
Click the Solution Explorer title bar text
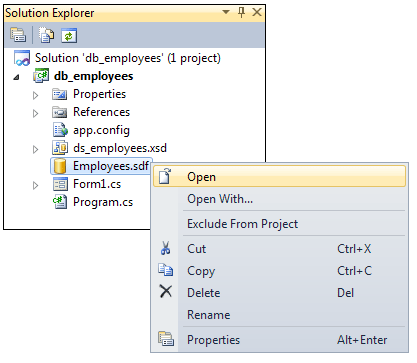pyautogui.click(x=50, y=13)
